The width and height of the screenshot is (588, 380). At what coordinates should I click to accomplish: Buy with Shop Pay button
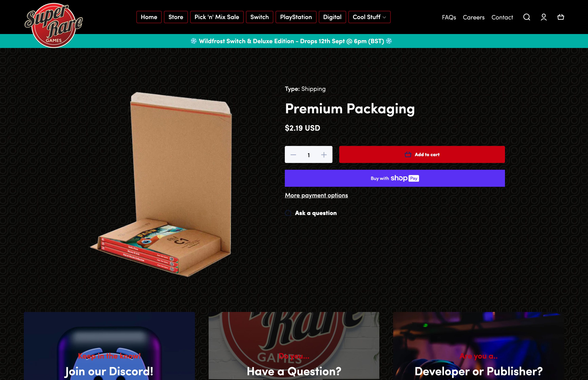pos(395,178)
